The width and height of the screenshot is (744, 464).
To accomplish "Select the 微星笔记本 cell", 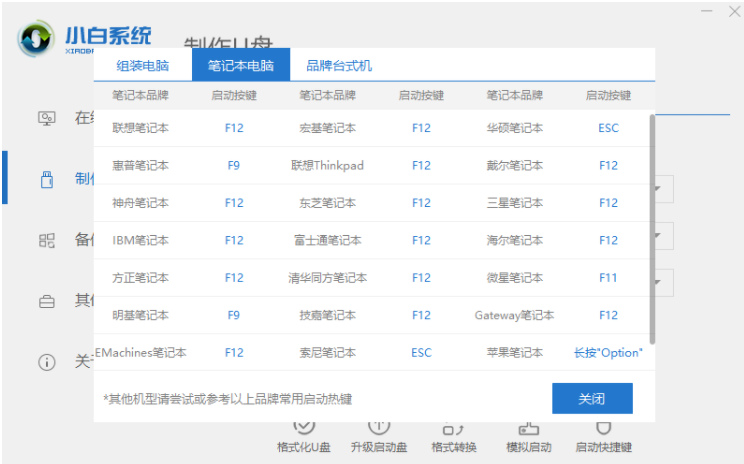I will (x=515, y=278).
